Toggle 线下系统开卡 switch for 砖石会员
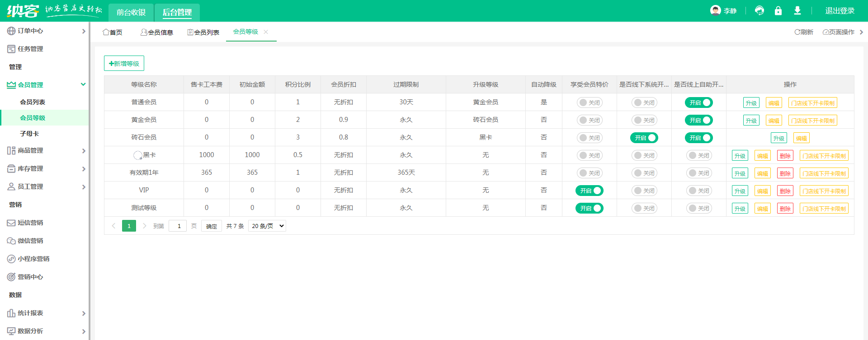This screenshot has width=868, height=340. 644,138
